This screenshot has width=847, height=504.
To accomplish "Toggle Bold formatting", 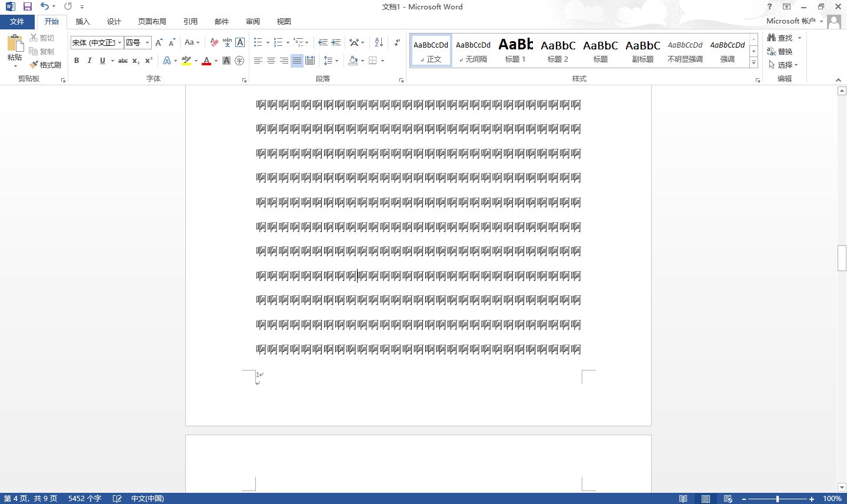I will 76,61.
